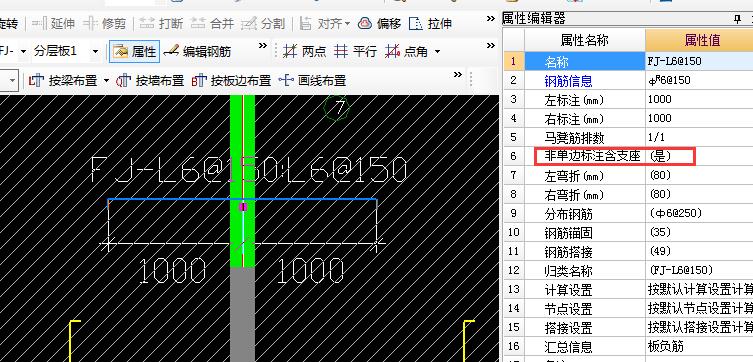Click the 属性值 column header
This screenshot has width=753, height=362.
tap(702, 40)
